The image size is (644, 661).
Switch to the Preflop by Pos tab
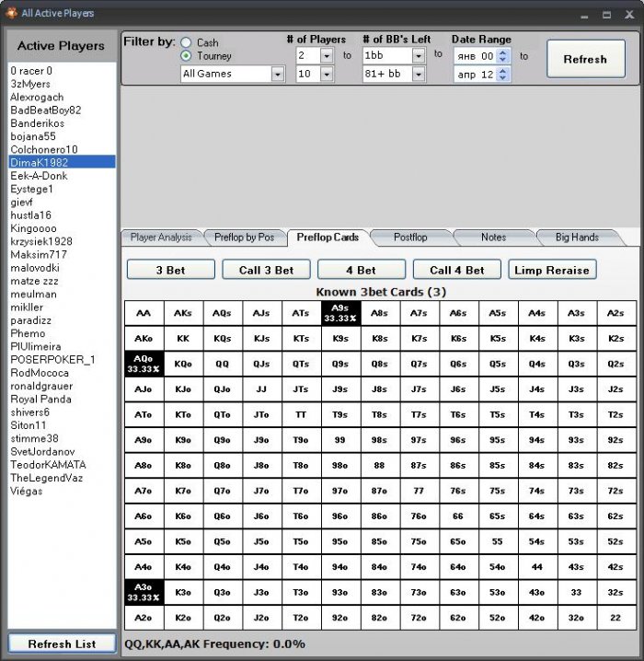(245, 238)
